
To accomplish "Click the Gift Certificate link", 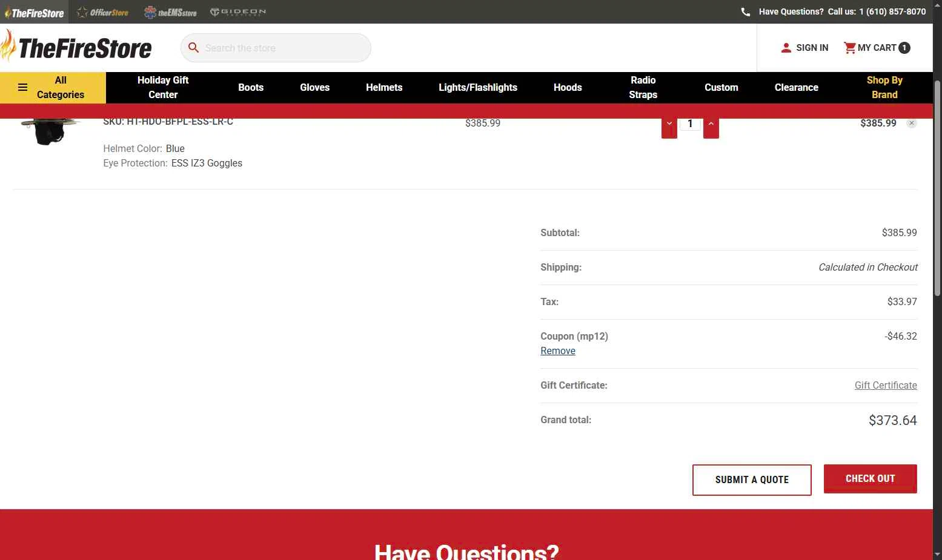I will 886,385.
